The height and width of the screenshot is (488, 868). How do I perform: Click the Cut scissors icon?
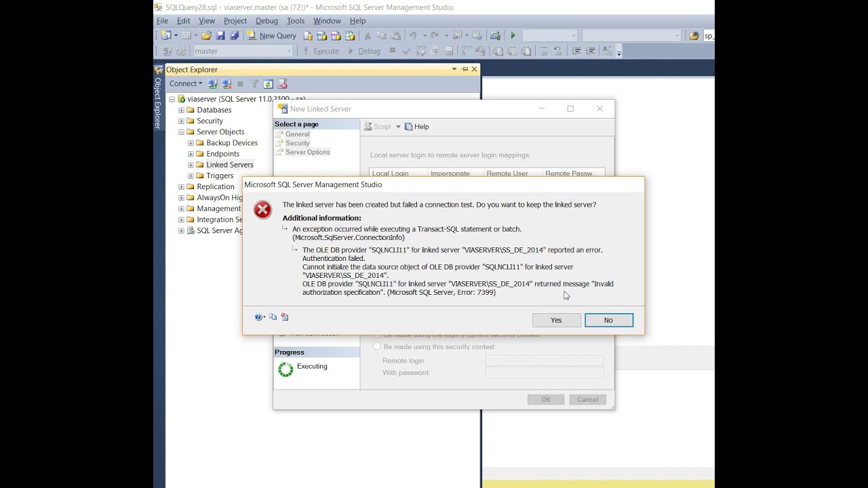point(368,35)
